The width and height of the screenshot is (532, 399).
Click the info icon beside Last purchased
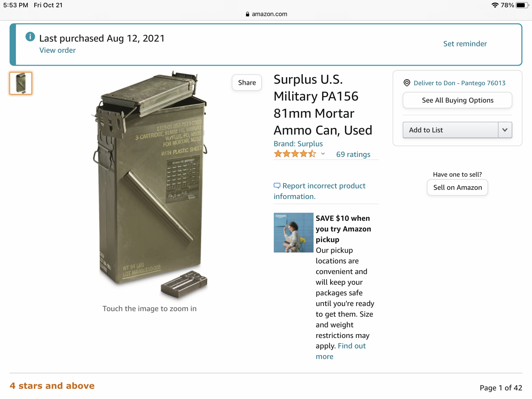coord(30,37)
